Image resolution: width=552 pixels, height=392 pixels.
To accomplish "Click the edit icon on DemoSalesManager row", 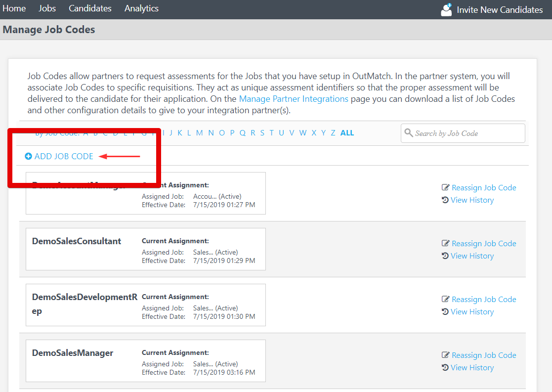I will [x=445, y=355].
